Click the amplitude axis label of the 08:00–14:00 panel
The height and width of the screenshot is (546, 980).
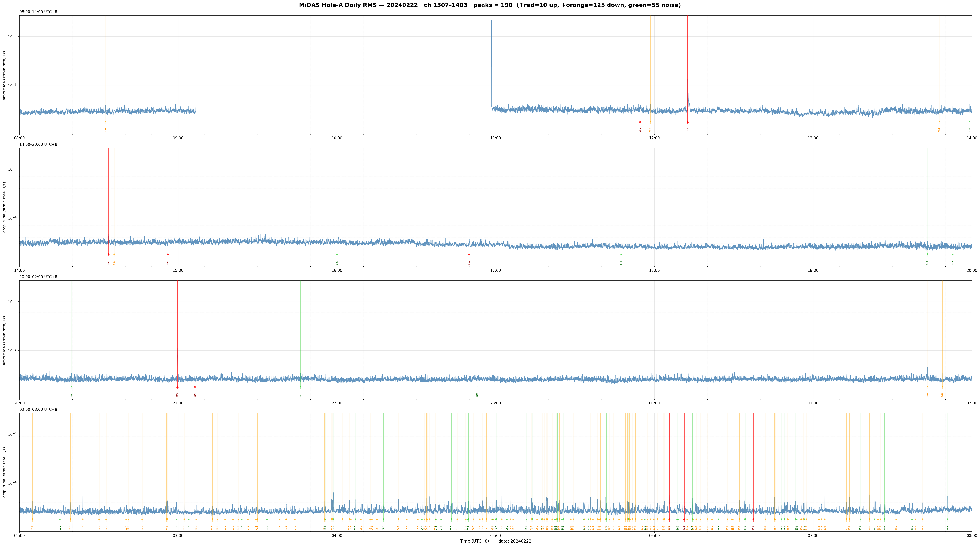click(5, 75)
